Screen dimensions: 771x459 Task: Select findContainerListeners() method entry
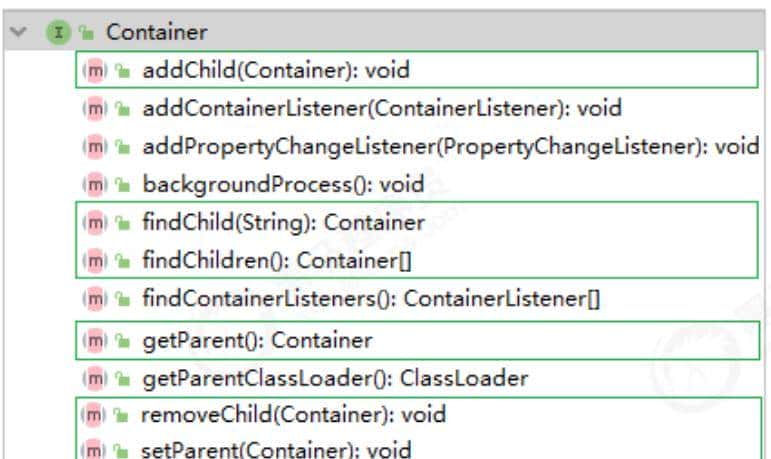pyautogui.click(x=371, y=298)
